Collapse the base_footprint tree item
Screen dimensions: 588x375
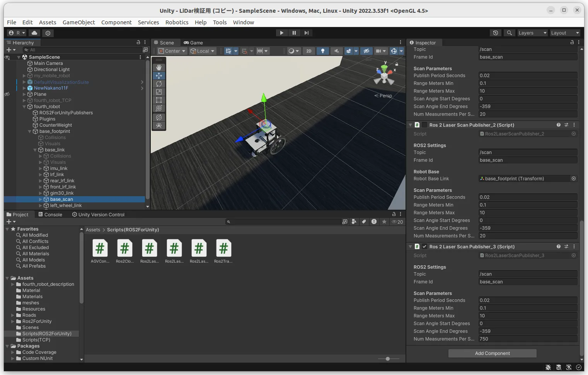(30, 131)
